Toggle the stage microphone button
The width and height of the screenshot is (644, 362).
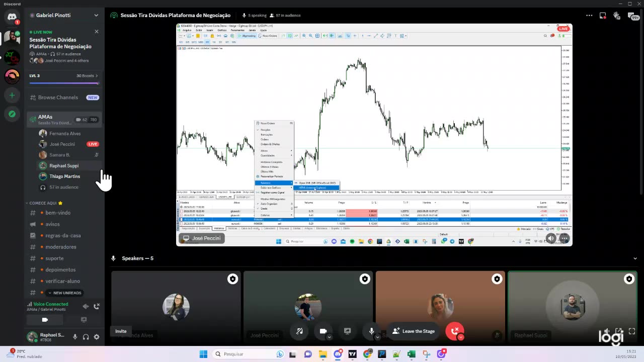[x=371, y=331]
